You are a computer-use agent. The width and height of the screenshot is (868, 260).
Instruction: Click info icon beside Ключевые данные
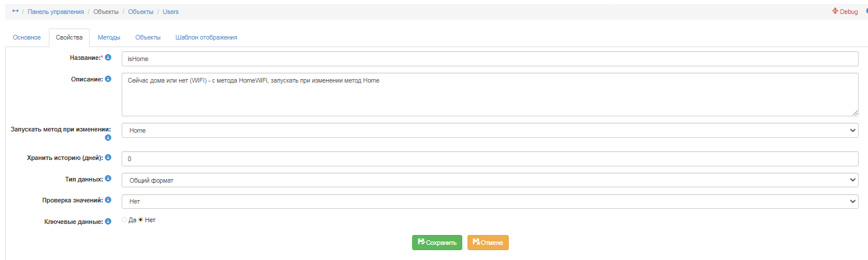pos(108,221)
